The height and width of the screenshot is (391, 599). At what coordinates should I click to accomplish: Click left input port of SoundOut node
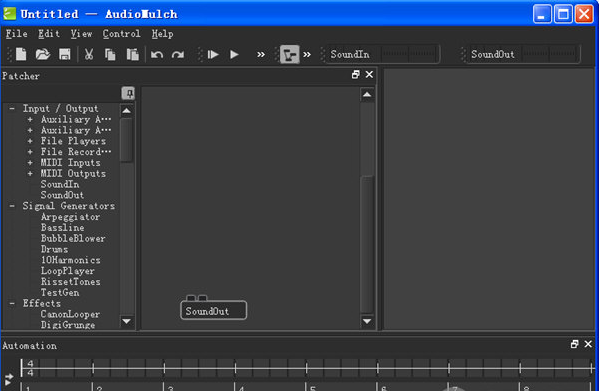pyautogui.click(x=191, y=298)
